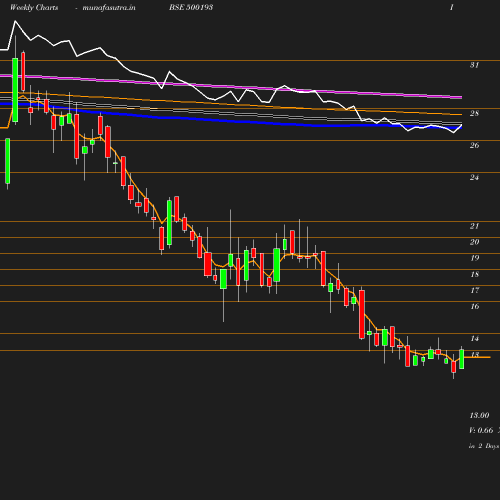
Task: Click the price axis label 24
Action: coord(474,177)
